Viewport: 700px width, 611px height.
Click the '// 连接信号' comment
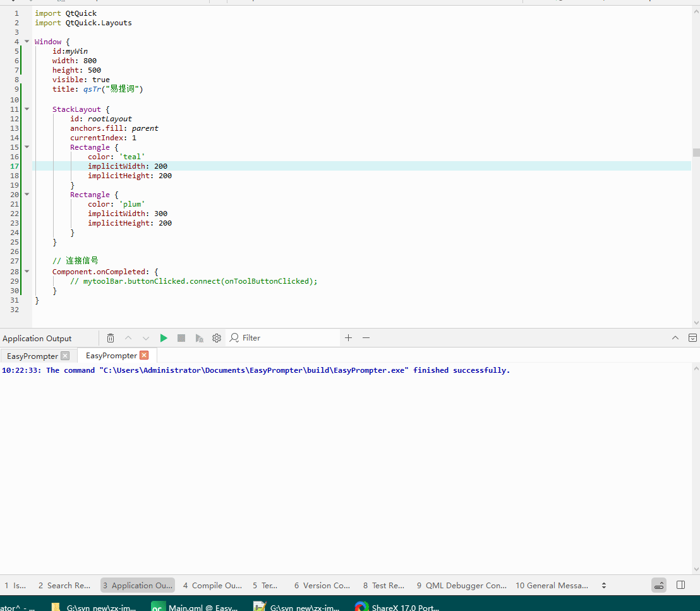click(75, 261)
